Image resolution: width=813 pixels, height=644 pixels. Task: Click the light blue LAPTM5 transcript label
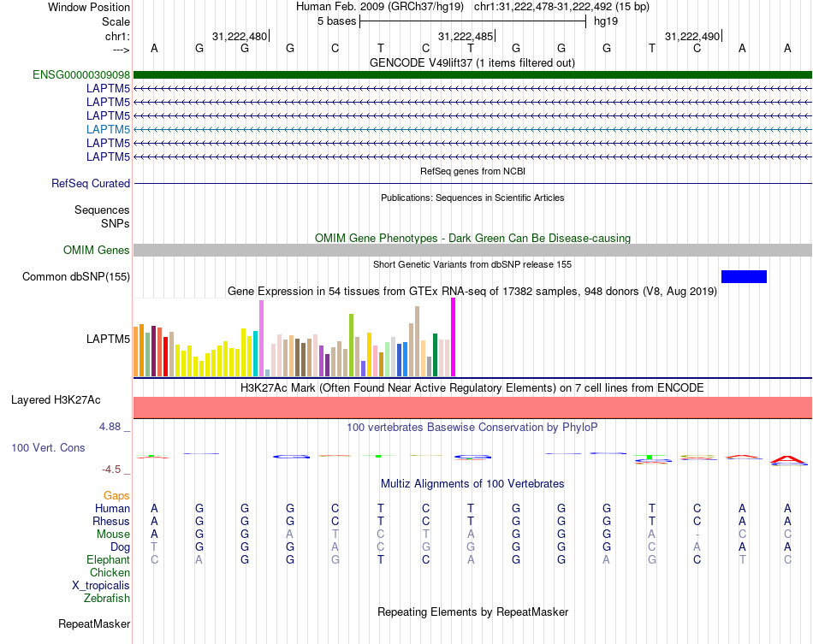(109, 129)
